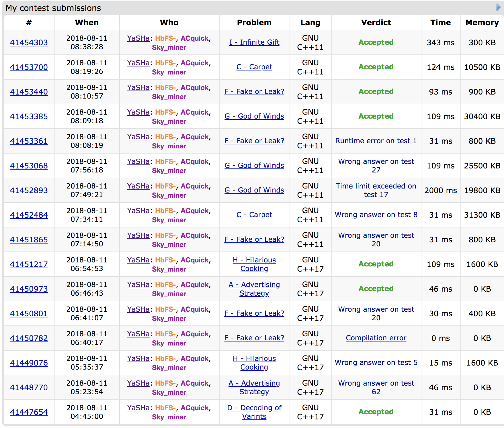
Task: Open D - Decoding of Varints problem
Action: click(254, 412)
